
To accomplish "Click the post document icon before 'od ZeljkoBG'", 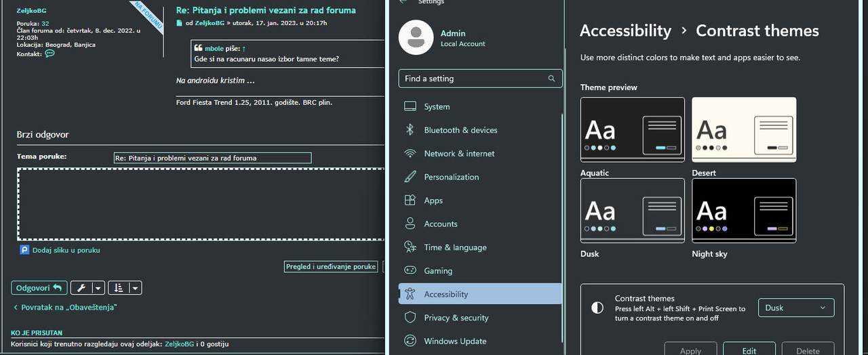I will pos(179,23).
